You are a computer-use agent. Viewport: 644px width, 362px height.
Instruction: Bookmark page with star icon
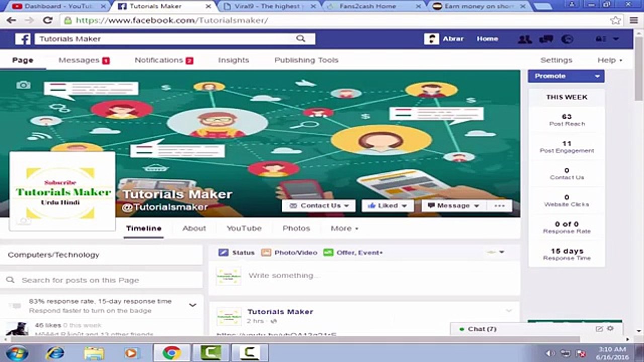(x=615, y=21)
